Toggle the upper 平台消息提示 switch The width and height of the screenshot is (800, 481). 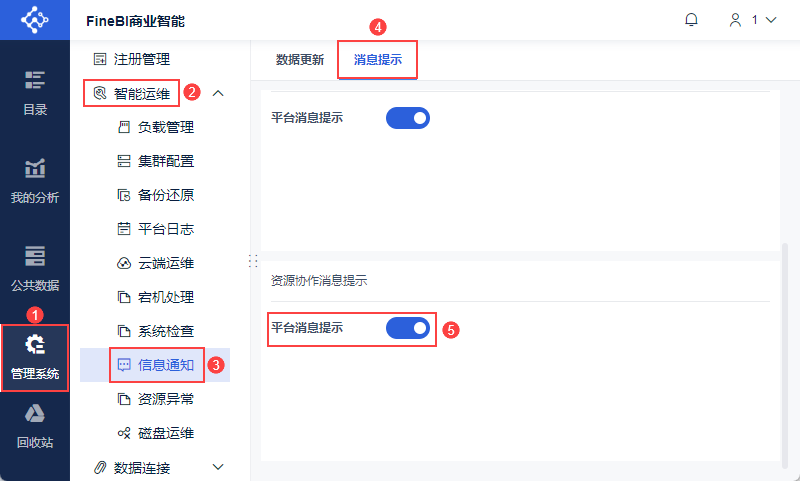pos(407,118)
